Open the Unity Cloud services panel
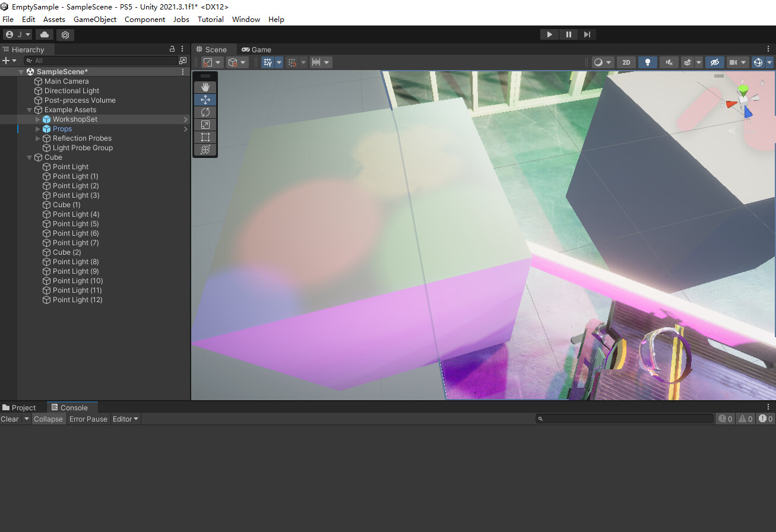The image size is (776, 532). pyautogui.click(x=44, y=34)
